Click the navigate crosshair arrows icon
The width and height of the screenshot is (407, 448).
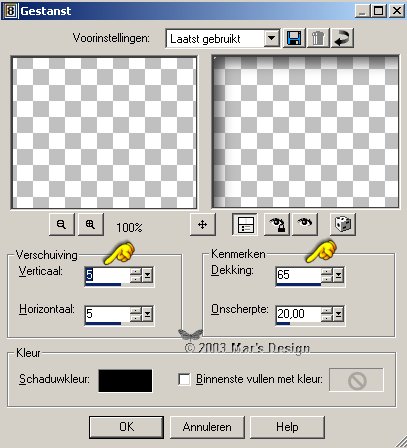pyautogui.click(x=203, y=225)
